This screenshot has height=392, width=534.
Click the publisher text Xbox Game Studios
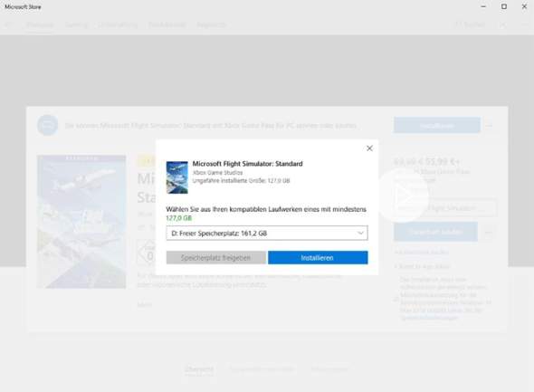217,173
